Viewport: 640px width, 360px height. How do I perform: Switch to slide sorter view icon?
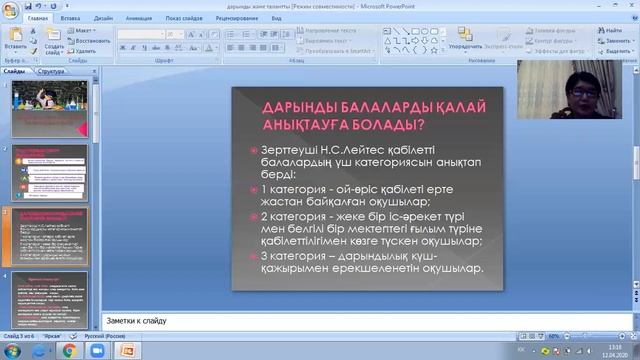532,336
